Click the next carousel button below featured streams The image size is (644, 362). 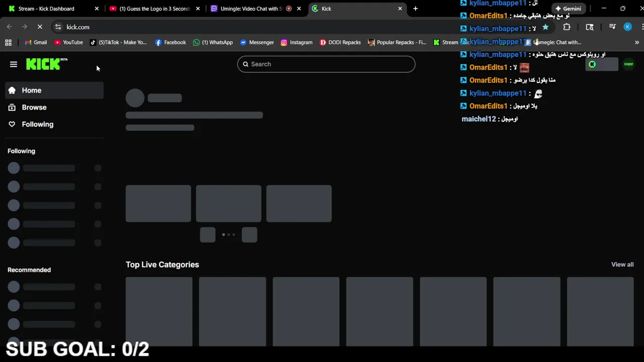coord(250,235)
